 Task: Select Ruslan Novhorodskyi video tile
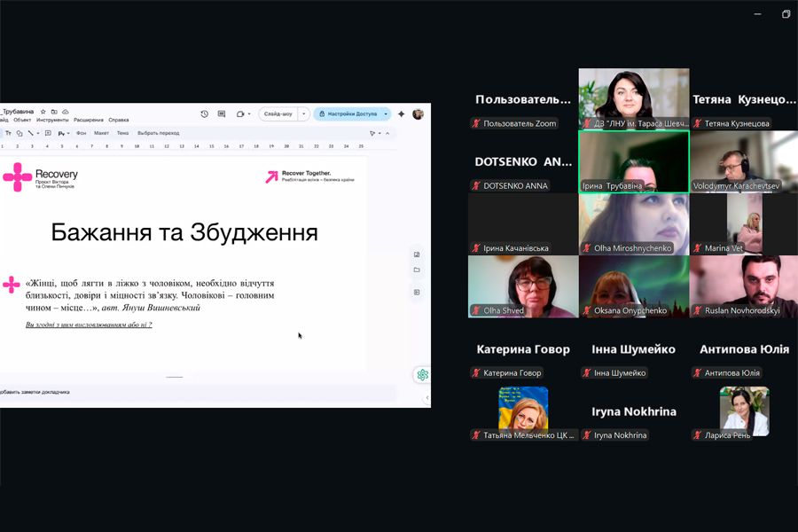743,286
